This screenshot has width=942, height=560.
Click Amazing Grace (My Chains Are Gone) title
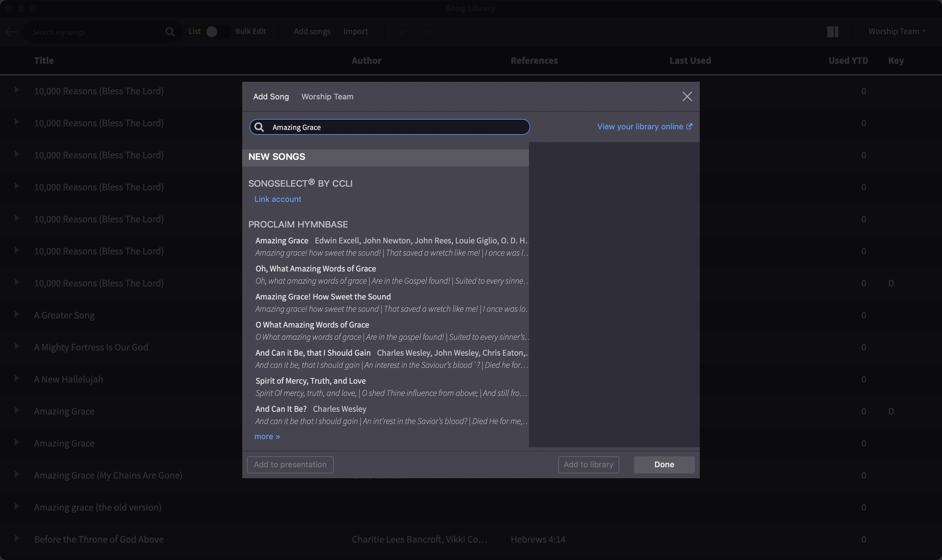pos(108,476)
